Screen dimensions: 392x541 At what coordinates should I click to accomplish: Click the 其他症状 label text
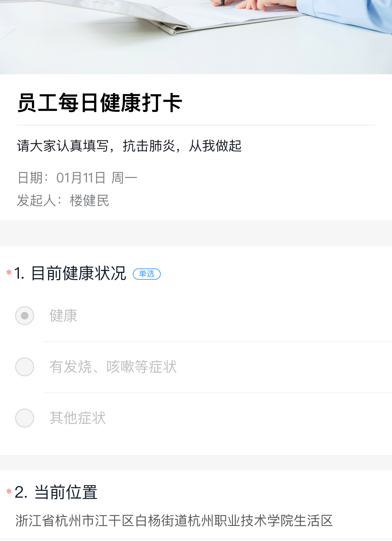click(78, 418)
